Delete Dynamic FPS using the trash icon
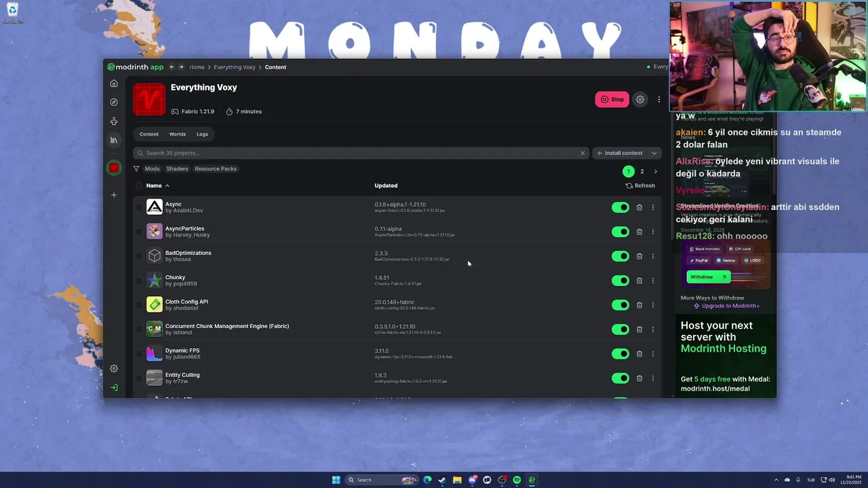 coord(639,354)
